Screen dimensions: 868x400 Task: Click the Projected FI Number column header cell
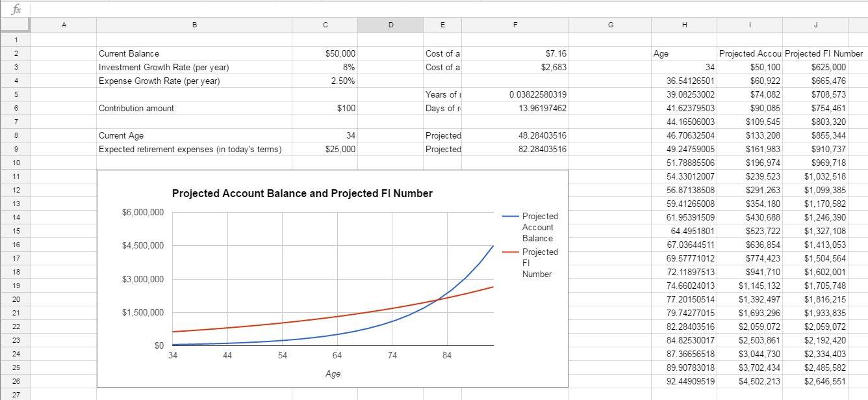(815, 53)
